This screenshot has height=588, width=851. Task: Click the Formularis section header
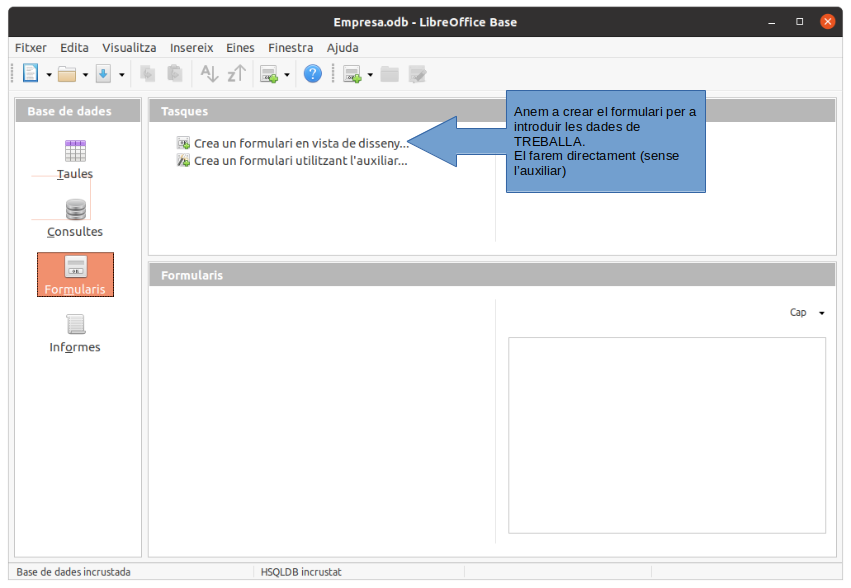[x=492, y=275]
